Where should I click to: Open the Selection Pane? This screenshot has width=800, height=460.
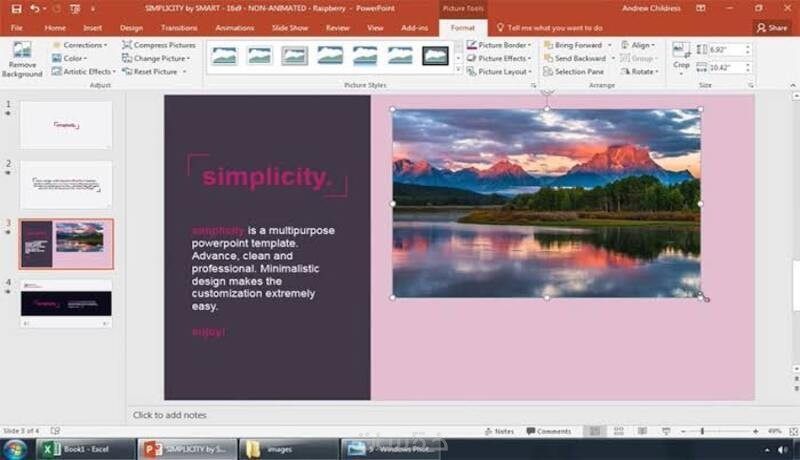pos(573,71)
